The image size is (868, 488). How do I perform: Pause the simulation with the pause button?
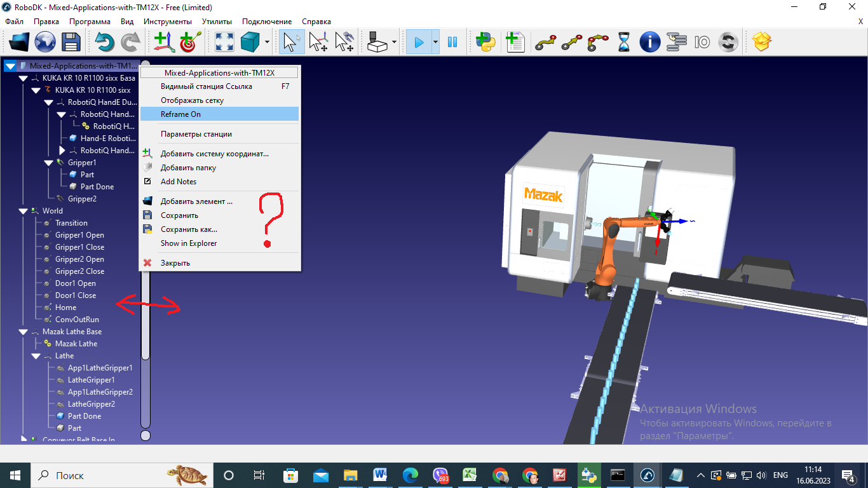tap(452, 43)
